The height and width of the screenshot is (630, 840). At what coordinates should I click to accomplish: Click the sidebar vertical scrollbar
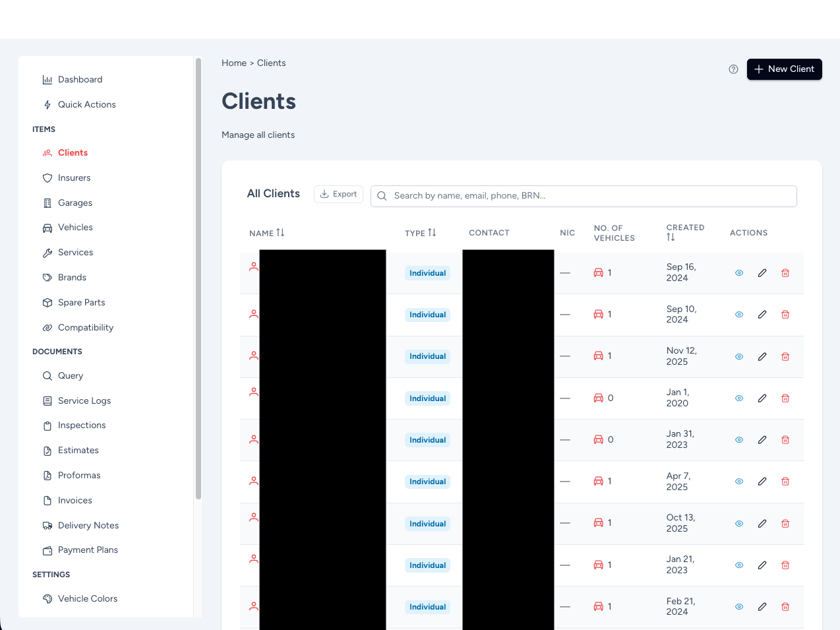coord(198,277)
